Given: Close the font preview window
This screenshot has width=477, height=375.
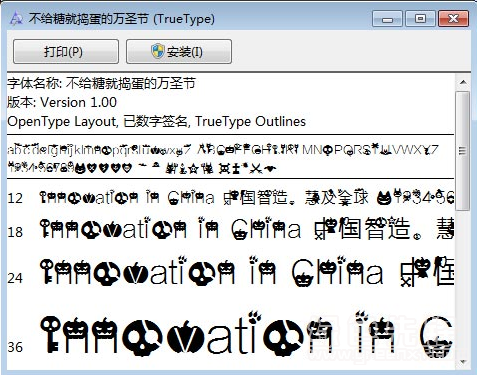Looking at the screenshot, I should point(453,19).
